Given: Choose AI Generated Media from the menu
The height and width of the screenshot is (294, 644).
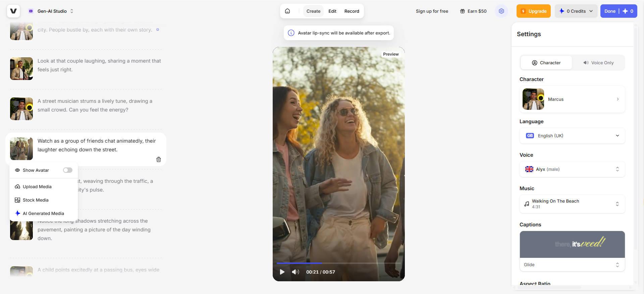Looking at the screenshot, I should click(x=44, y=213).
